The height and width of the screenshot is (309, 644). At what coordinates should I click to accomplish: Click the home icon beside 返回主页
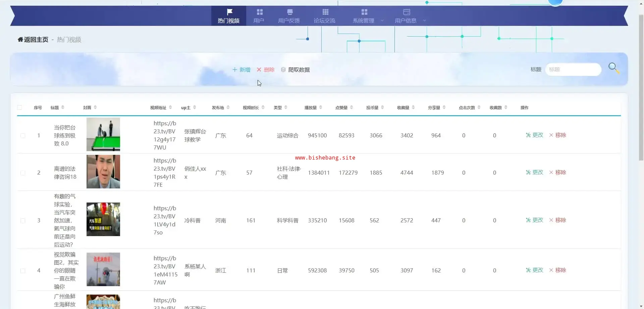pyautogui.click(x=20, y=40)
